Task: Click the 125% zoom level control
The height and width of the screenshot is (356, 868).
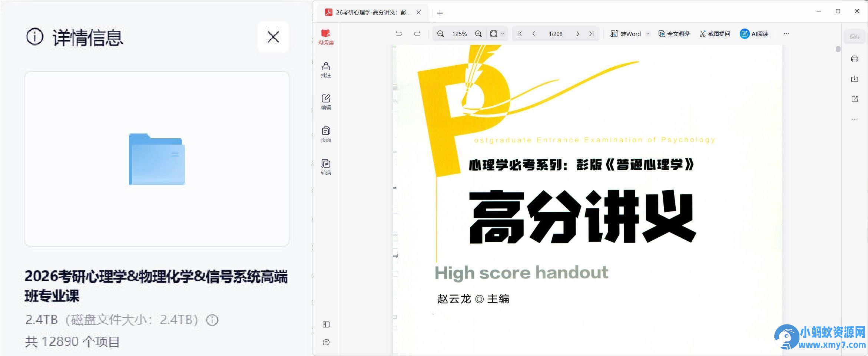Action: click(460, 34)
